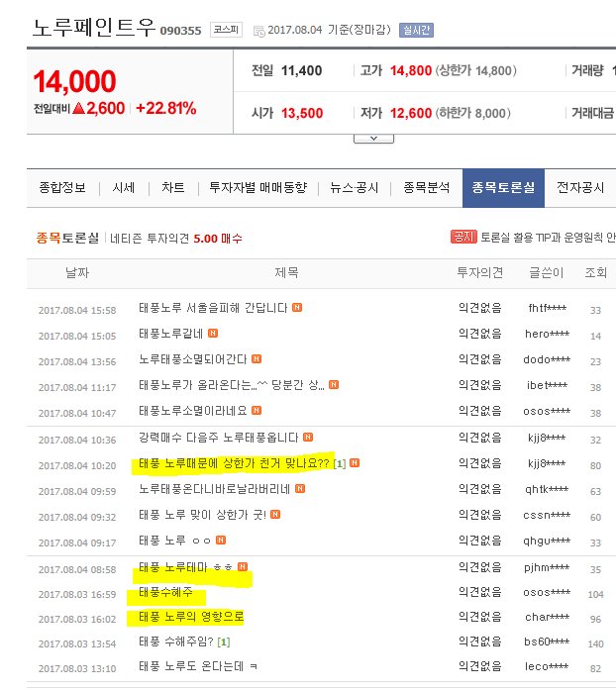Expand the price summary panel chevron

pyautogui.click(x=373, y=138)
